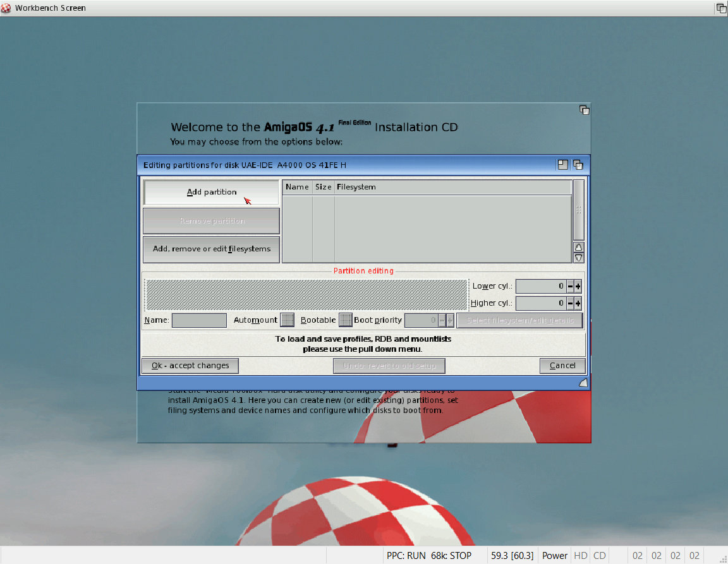Toggle the Bootable checkbox
This screenshot has height=564, width=728.
pos(346,320)
